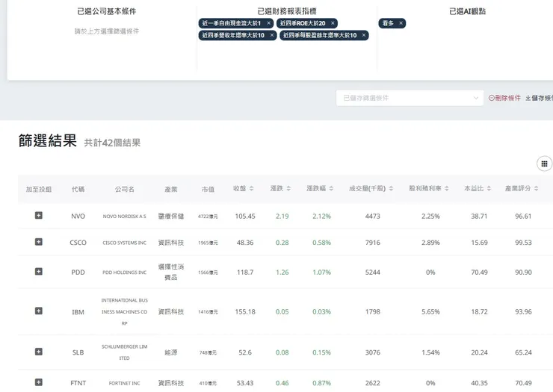This screenshot has width=553, height=392.
Task: Click the 刪除條件 button
Action: (504, 98)
